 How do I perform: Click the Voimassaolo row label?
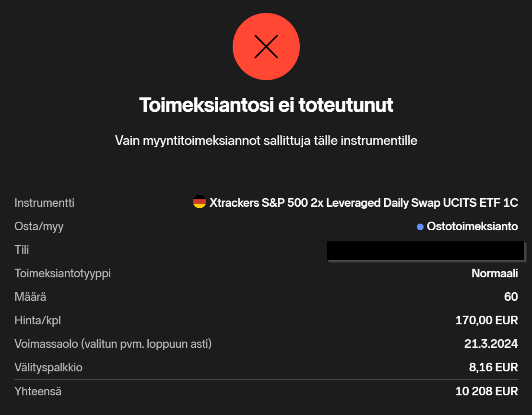[x=113, y=344]
